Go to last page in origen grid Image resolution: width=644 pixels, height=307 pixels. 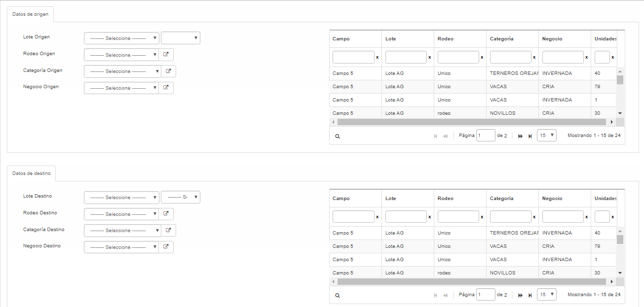530,136
